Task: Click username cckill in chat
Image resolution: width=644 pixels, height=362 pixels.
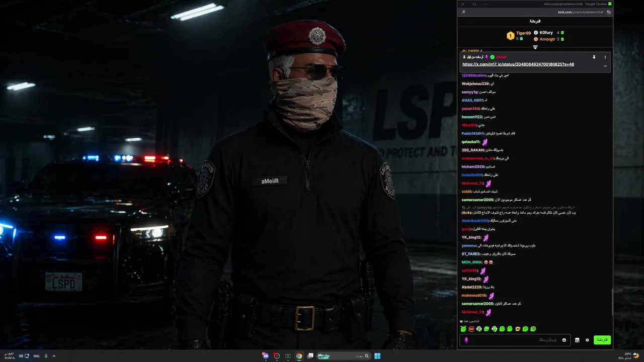Action: click(466, 192)
